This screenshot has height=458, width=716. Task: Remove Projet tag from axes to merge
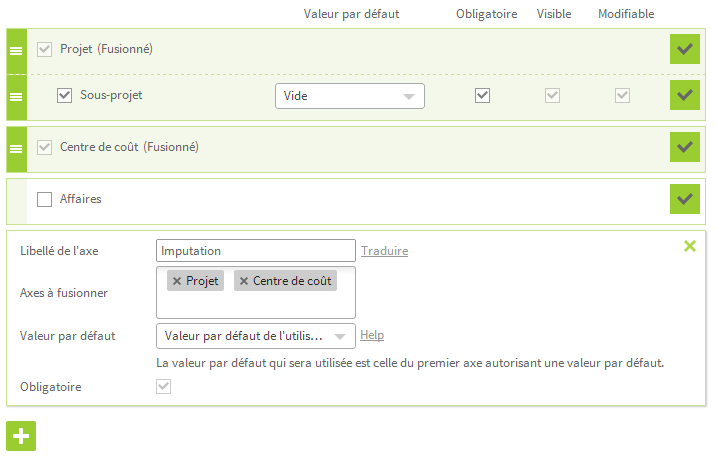pos(177,281)
